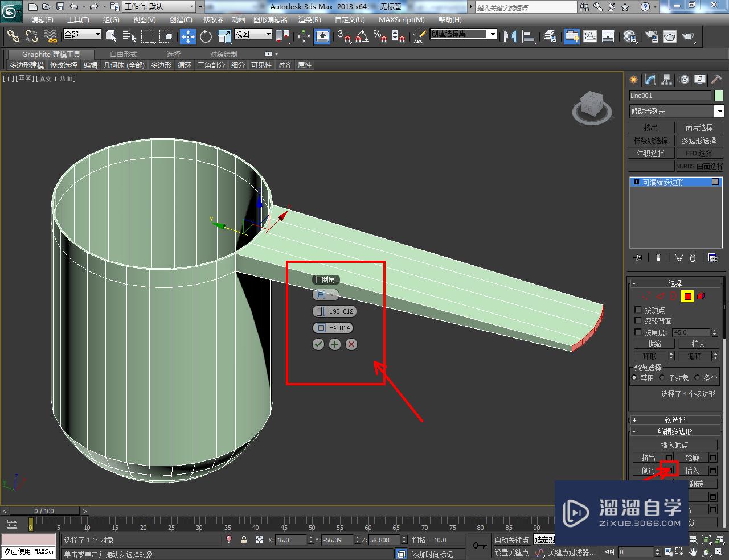Enable the 按顶点 checkbox

[x=638, y=310]
